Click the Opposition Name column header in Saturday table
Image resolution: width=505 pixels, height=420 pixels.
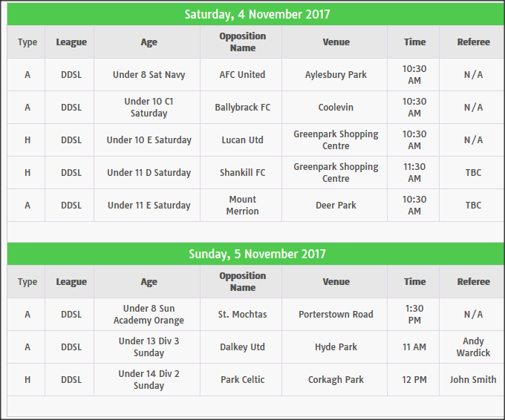tap(242, 42)
